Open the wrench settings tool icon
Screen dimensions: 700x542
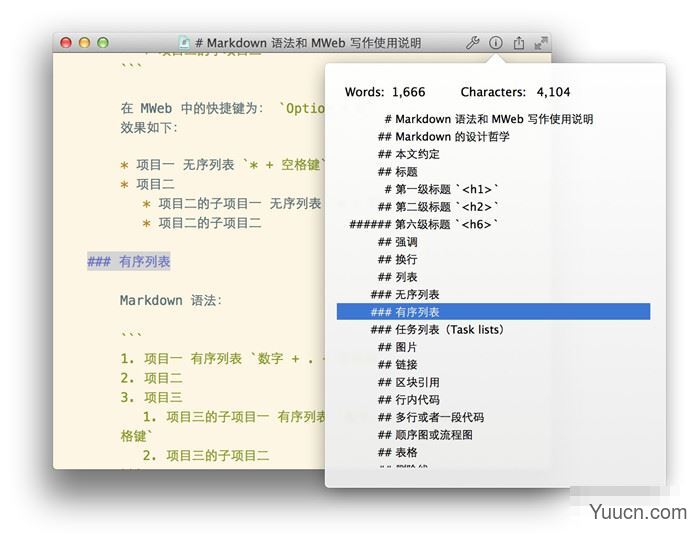point(473,43)
